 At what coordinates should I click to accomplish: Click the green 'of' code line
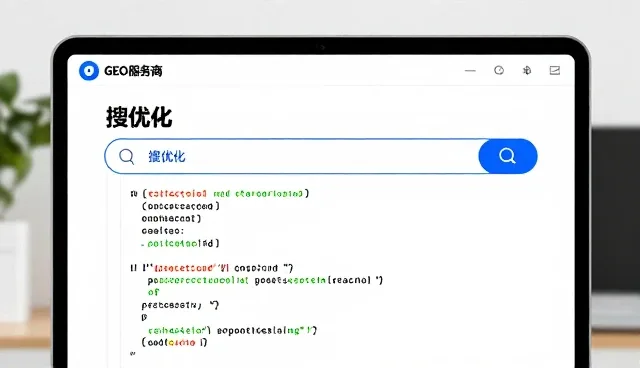coord(153,292)
